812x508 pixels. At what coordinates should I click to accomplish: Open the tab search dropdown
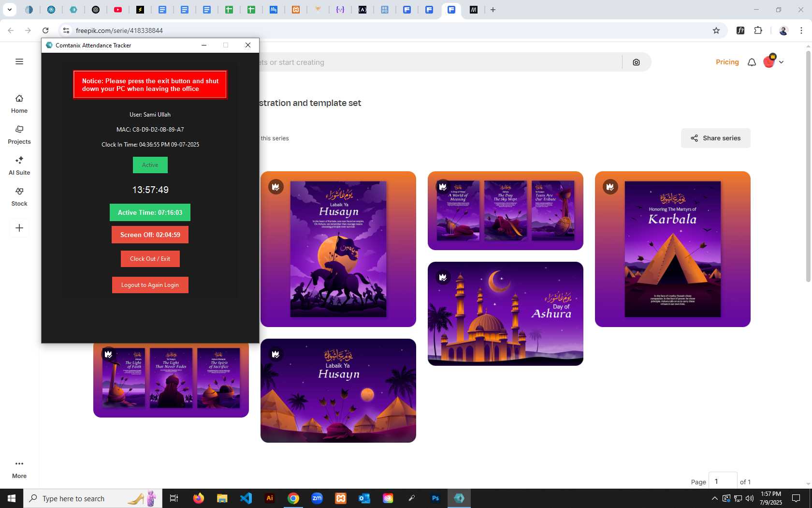(x=10, y=10)
